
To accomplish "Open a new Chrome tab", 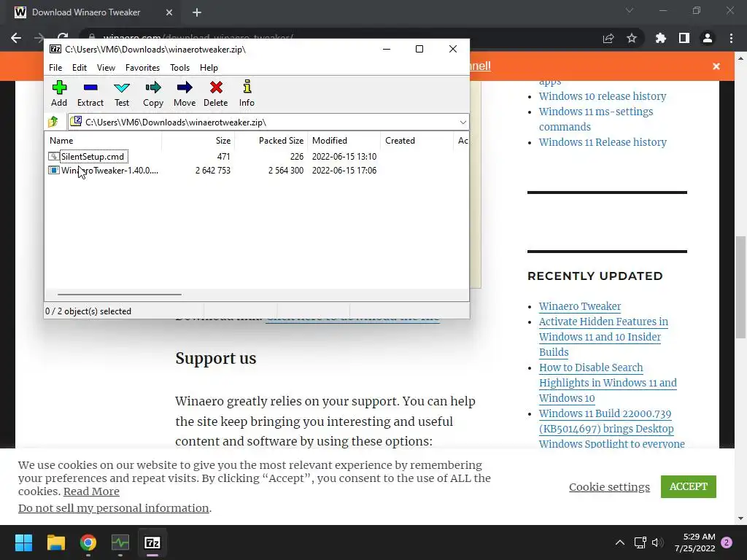I will point(197,12).
